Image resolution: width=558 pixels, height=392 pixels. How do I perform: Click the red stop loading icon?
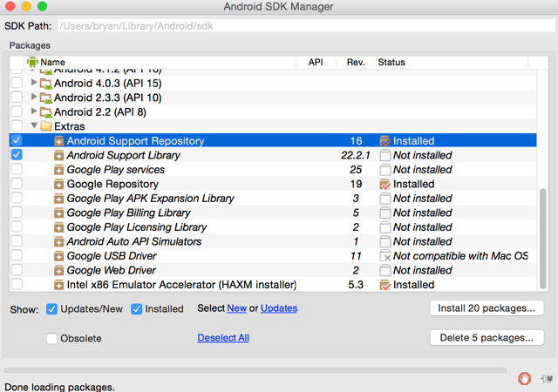click(524, 378)
